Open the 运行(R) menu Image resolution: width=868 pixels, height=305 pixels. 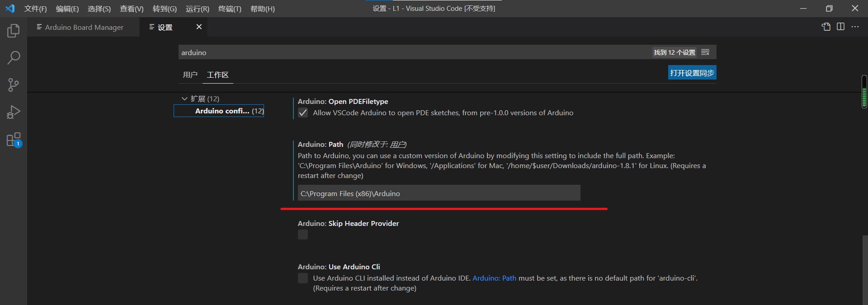click(x=198, y=9)
